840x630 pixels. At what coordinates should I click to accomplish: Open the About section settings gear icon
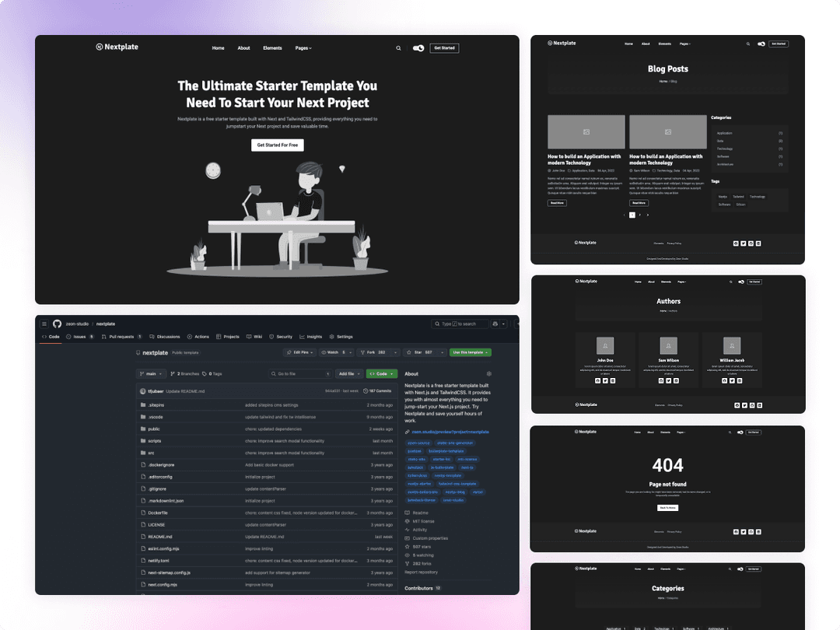coord(488,374)
